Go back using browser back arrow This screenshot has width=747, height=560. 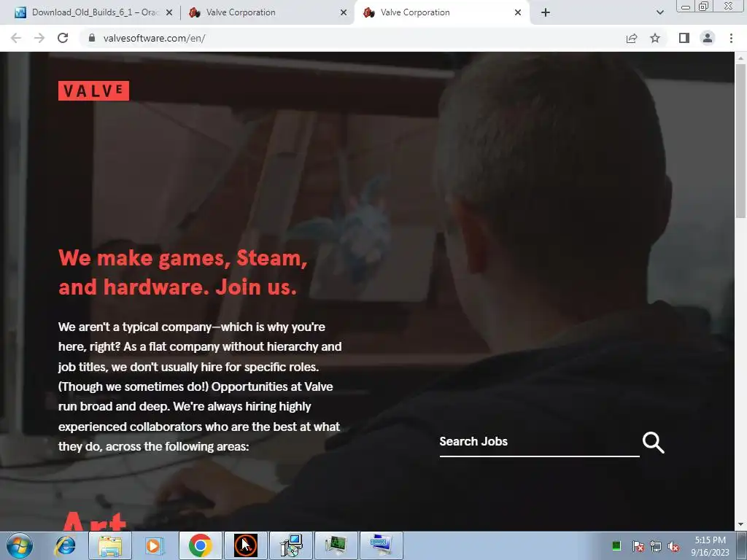click(16, 38)
